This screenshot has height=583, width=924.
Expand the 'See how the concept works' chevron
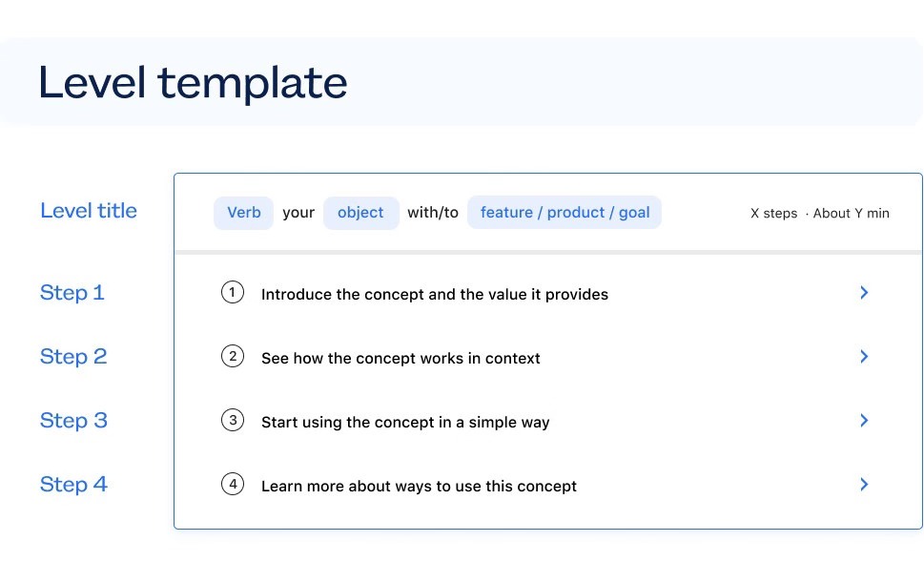point(864,357)
